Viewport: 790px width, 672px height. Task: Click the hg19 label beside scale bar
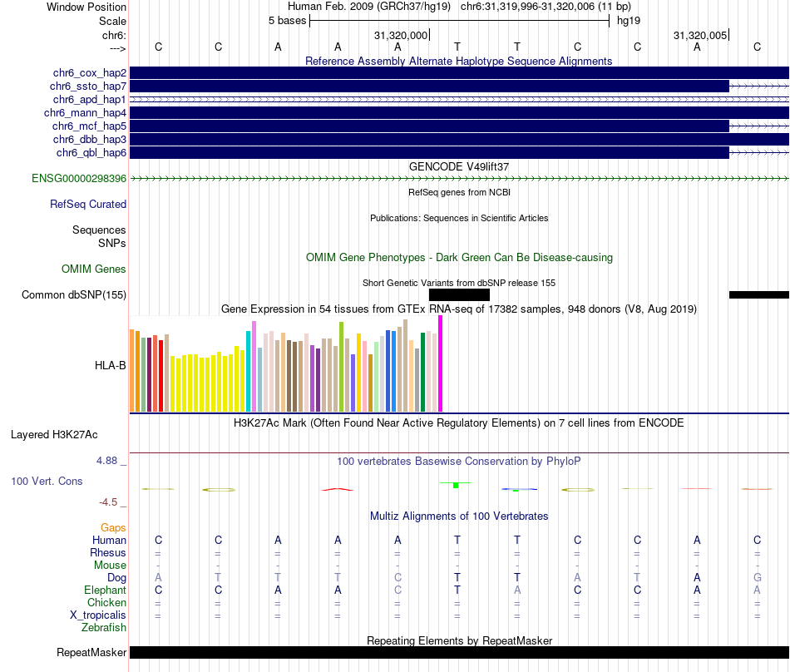click(x=629, y=21)
